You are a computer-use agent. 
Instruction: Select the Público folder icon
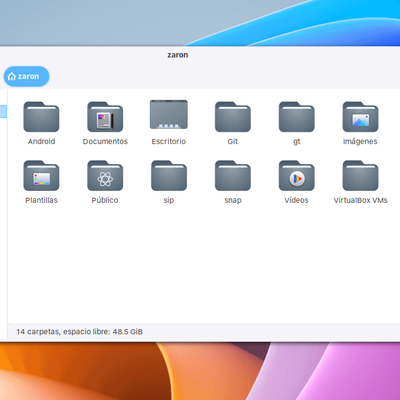point(105,176)
